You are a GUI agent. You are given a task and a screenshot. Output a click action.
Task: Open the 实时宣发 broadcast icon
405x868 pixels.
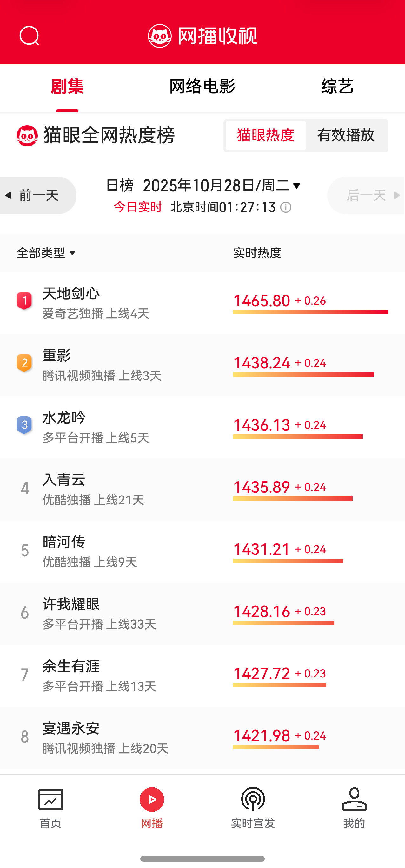coord(253,799)
